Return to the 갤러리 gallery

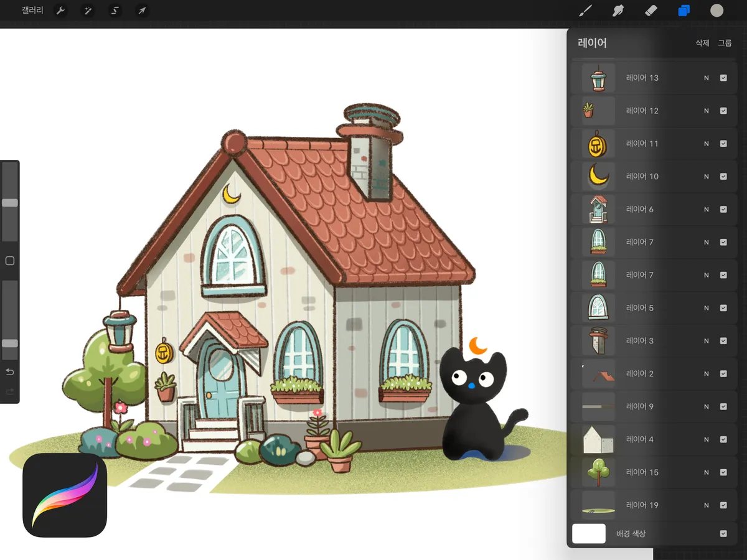click(32, 11)
